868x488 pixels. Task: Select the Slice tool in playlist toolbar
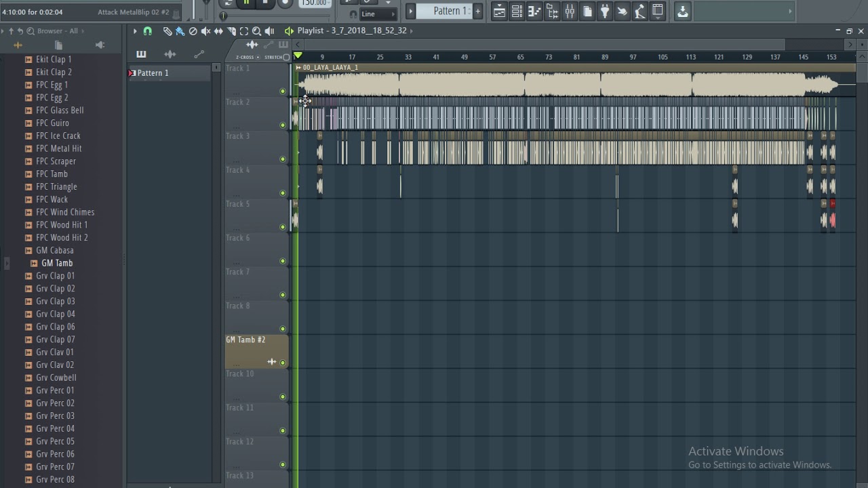coord(231,30)
